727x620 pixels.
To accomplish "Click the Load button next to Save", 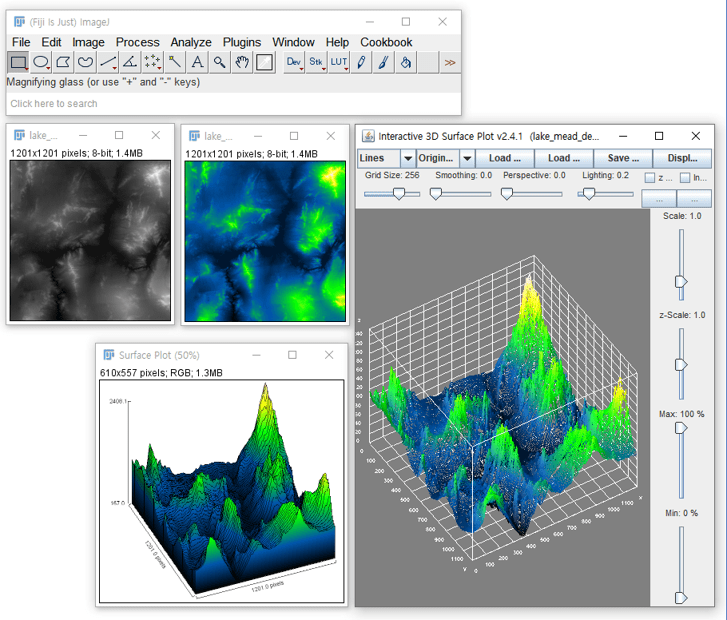I will (x=564, y=158).
